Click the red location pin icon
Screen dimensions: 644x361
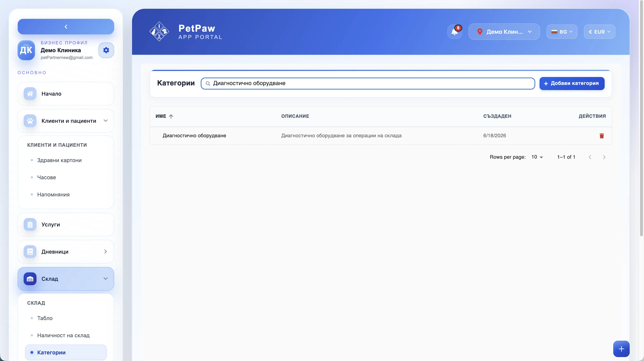coord(480,32)
